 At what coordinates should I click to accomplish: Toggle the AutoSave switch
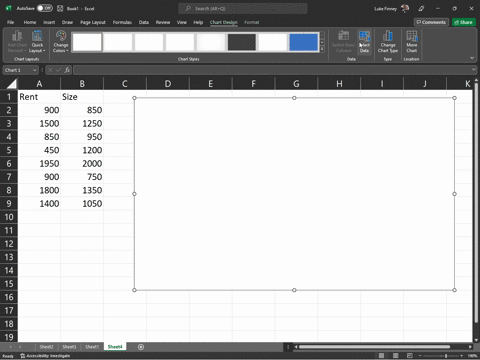[44, 8]
